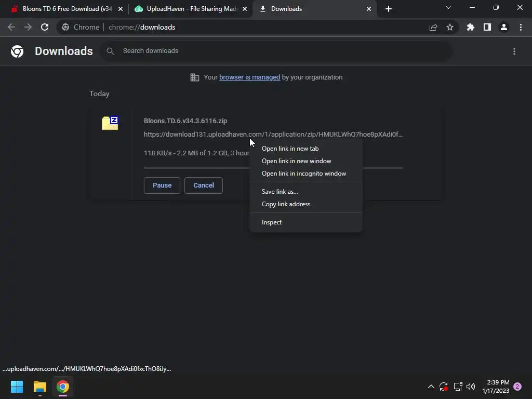Click the Chrome logo beside Downloads title
This screenshot has width=532, height=399.
click(x=17, y=51)
